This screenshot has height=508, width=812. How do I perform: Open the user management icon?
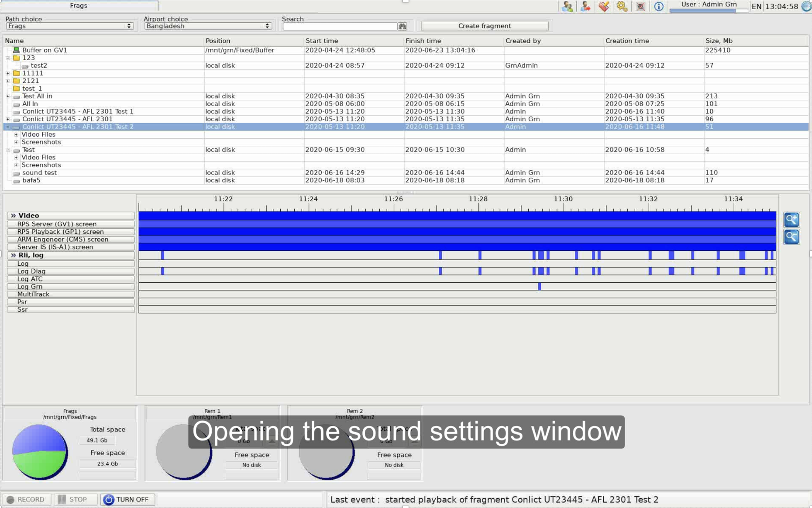tap(567, 7)
